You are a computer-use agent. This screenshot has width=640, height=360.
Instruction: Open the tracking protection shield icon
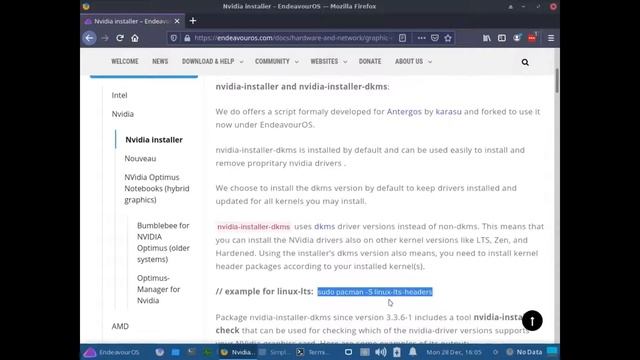tap(174, 38)
